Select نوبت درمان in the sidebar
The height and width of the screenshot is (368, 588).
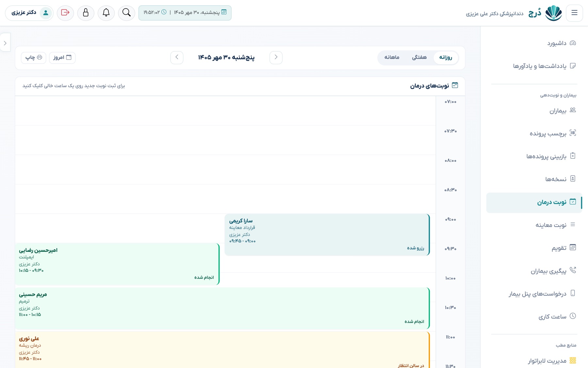[534, 202]
